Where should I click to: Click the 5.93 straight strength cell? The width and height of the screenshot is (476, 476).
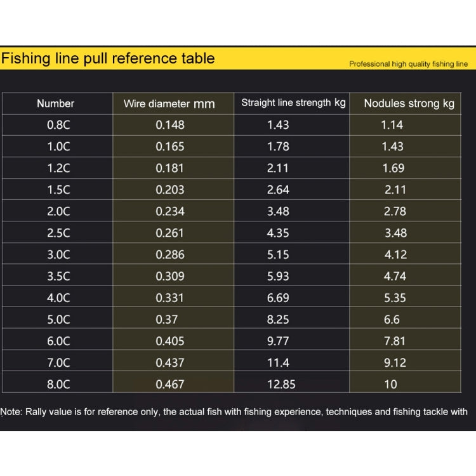coord(291,276)
